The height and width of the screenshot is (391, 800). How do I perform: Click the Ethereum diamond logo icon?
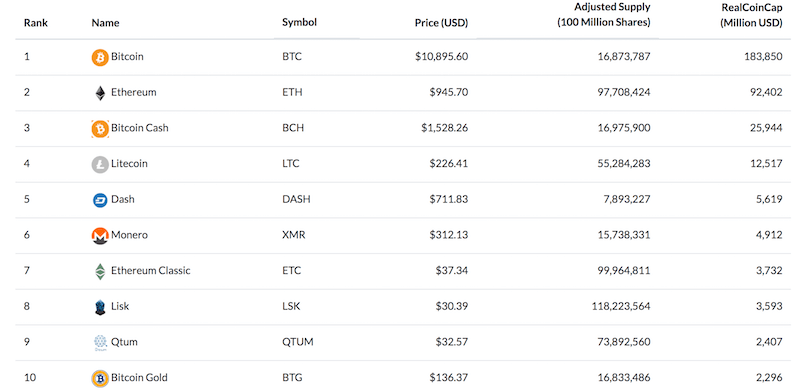pyautogui.click(x=100, y=93)
